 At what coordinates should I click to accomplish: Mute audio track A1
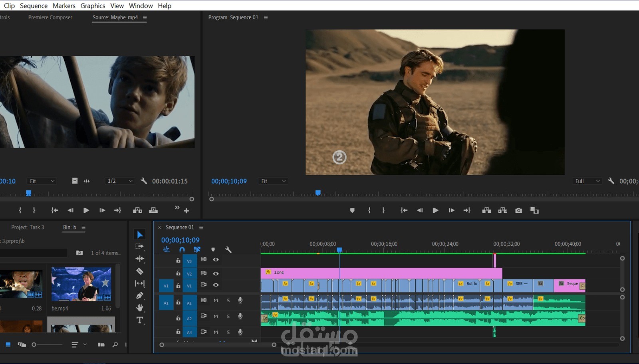click(x=216, y=301)
